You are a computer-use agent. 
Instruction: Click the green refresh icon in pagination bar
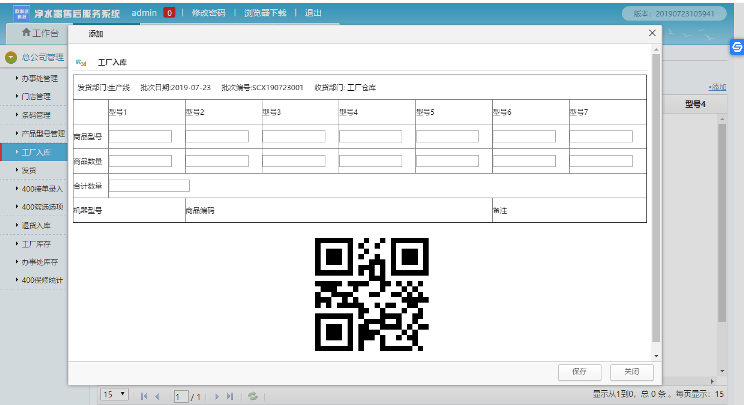pyautogui.click(x=253, y=396)
